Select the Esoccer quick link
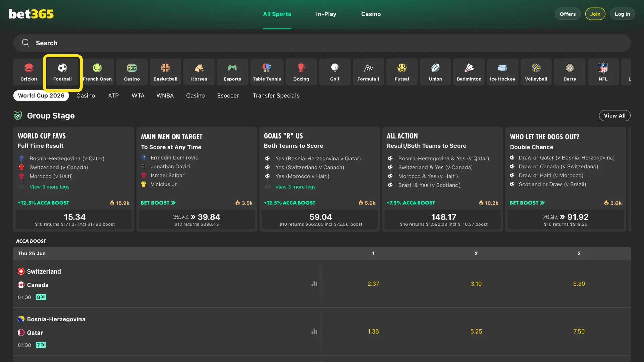644x362 pixels. [228, 96]
